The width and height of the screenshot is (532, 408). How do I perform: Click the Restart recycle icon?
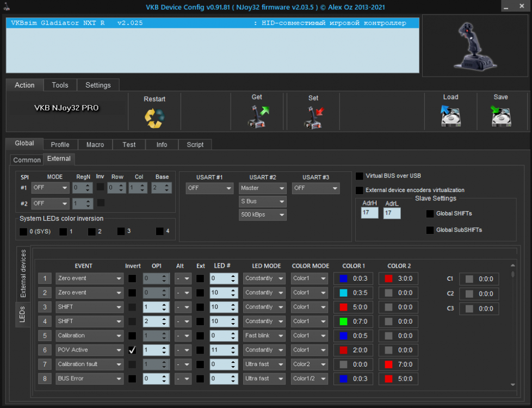pos(154,118)
